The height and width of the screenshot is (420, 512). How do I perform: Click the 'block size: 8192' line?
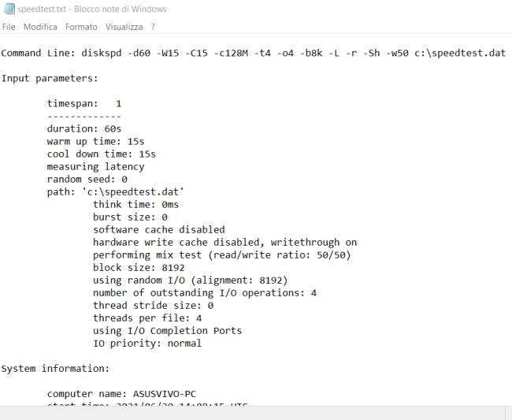139,267
